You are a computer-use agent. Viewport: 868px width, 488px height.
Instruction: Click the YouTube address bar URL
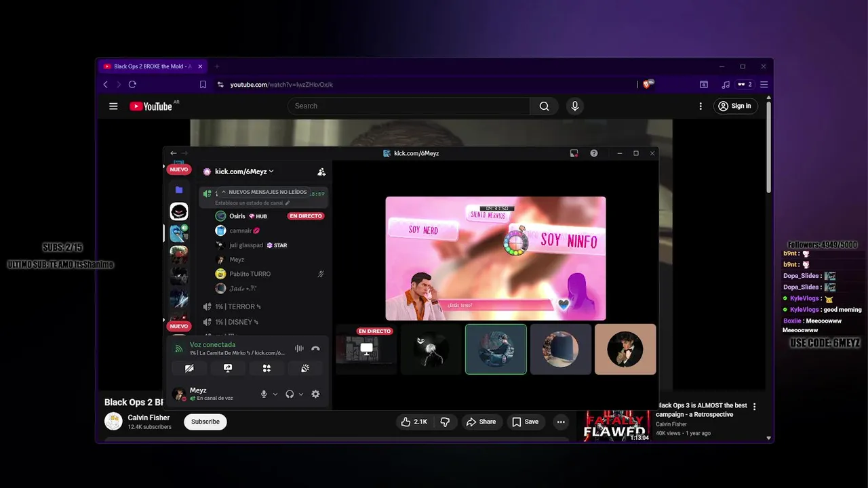[x=281, y=85]
